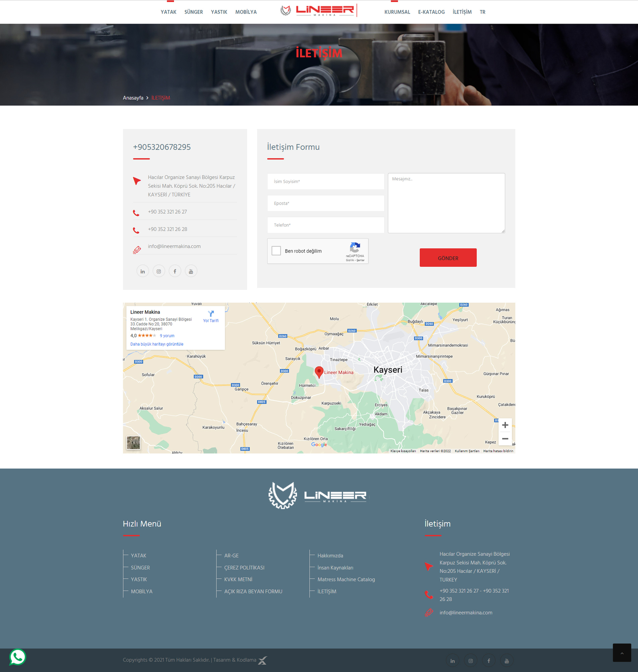Image resolution: width=638 pixels, height=672 pixels.
Task: Click the Google logo on the map
Action: click(319, 445)
